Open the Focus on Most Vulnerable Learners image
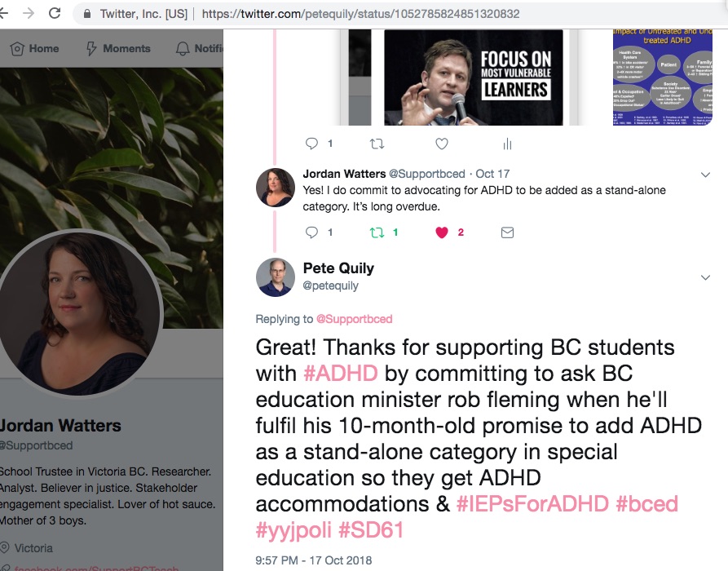Image resolution: width=728 pixels, height=571 pixels. (x=473, y=77)
